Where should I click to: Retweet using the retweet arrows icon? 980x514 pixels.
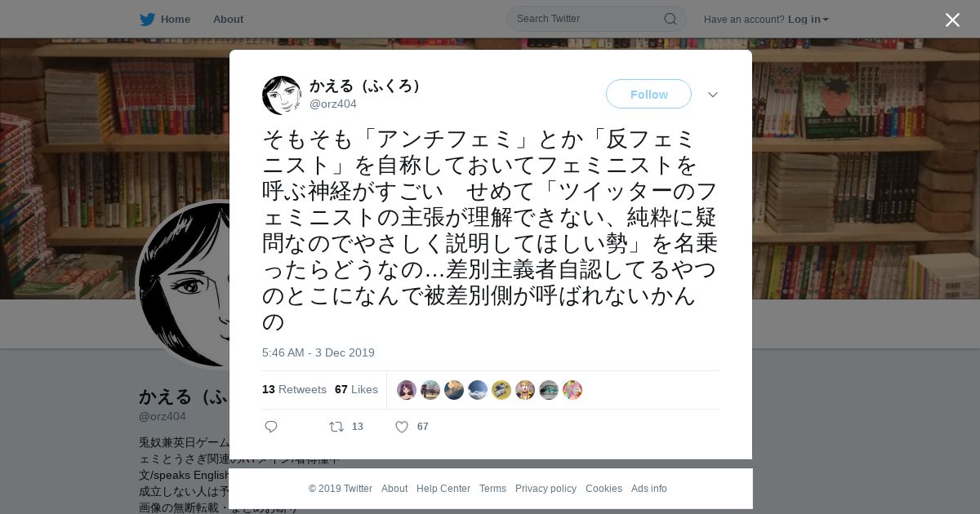click(x=336, y=427)
